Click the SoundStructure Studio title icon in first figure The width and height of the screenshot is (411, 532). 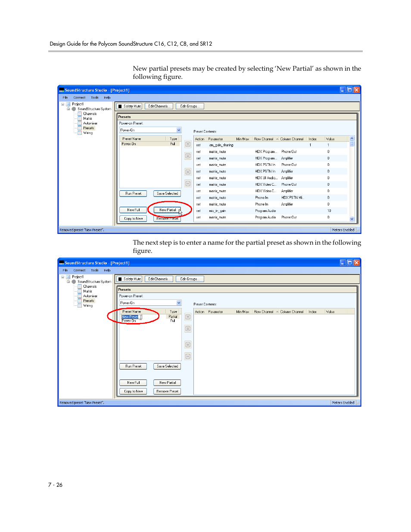(62, 90)
